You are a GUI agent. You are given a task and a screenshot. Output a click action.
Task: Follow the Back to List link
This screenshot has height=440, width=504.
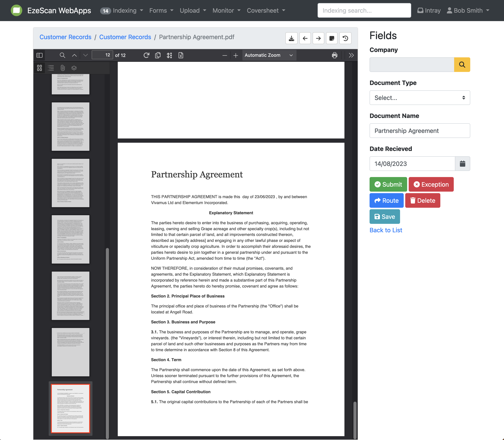[x=386, y=230]
